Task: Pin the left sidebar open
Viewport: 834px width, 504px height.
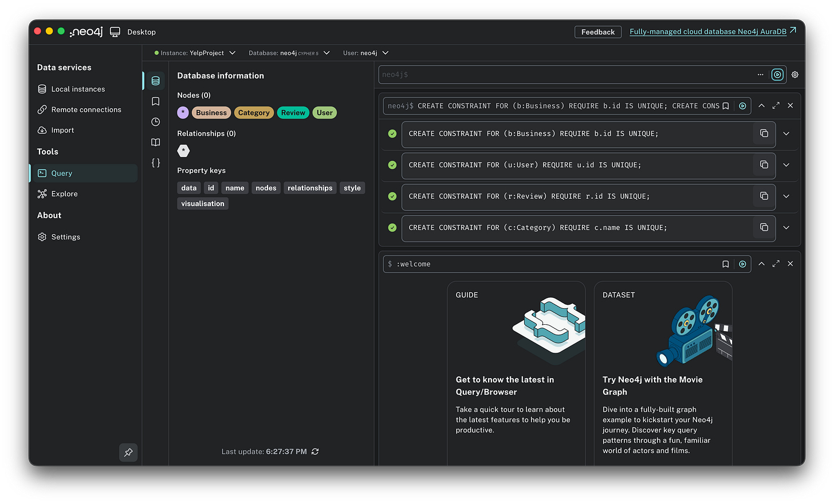Action: pos(128,452)
